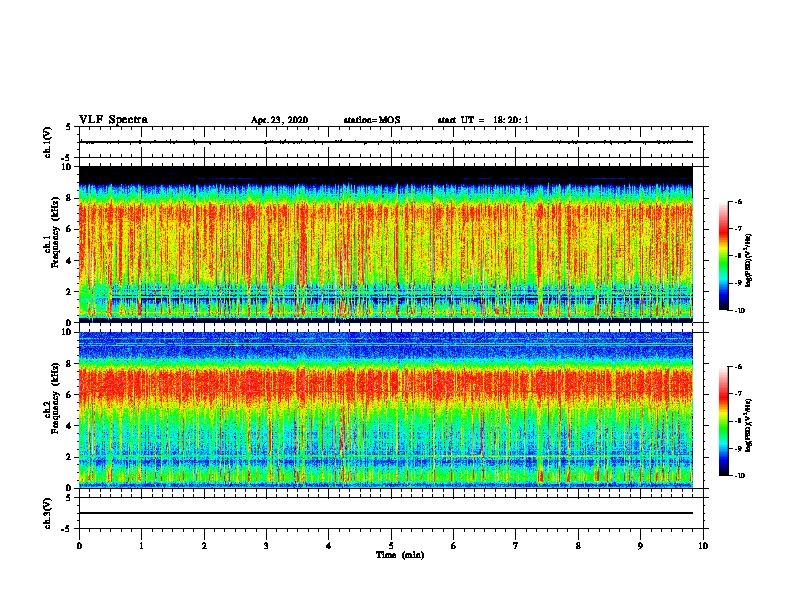Click the "8" kHz tick on ch.1 frequency axis
Viewport: 792px width, 612px height.
click(69, 198)
